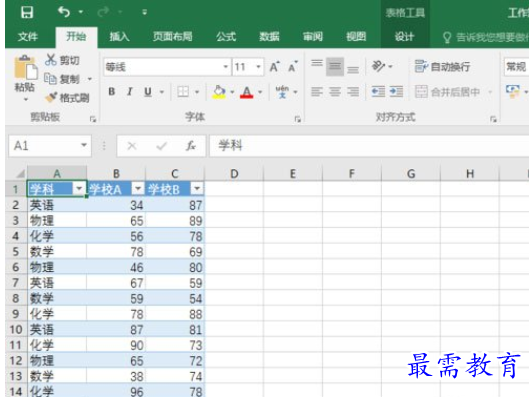529x397 pixels.
Task: Switch to the 数据 tab
Action: tap(269, 36)
